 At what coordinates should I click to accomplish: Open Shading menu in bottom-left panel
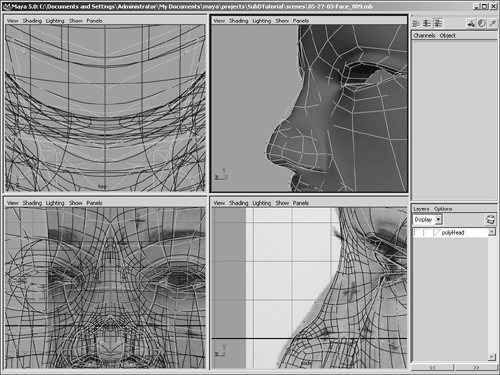click(x=32, y=203)
